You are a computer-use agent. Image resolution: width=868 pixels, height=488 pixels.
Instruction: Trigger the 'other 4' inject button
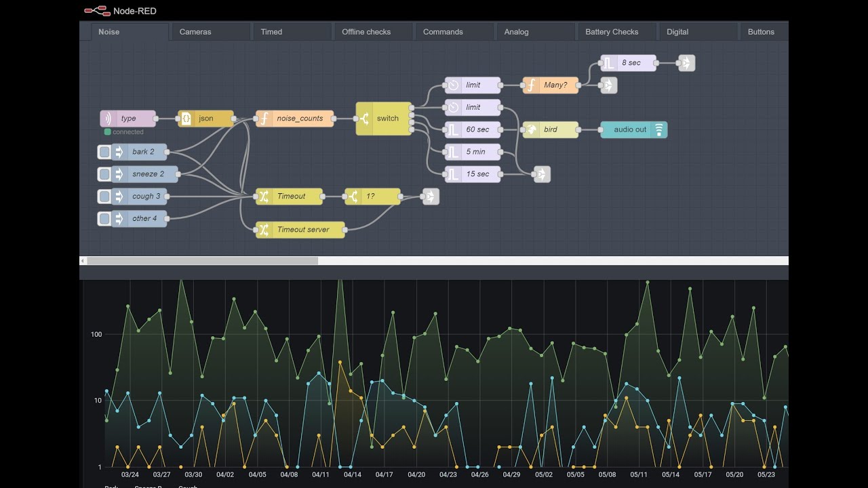tap(104, 219)
